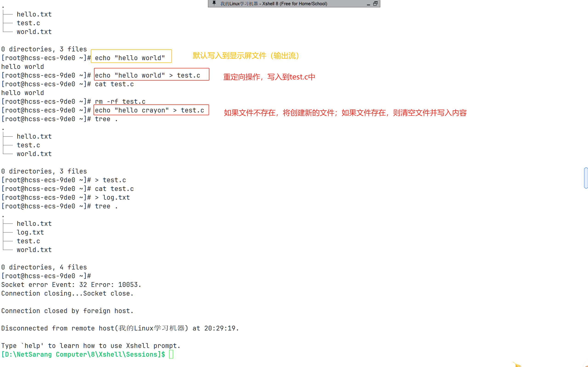
Task: Click the line 'Connection closed by foreign host.'
Action: [67, 311]
